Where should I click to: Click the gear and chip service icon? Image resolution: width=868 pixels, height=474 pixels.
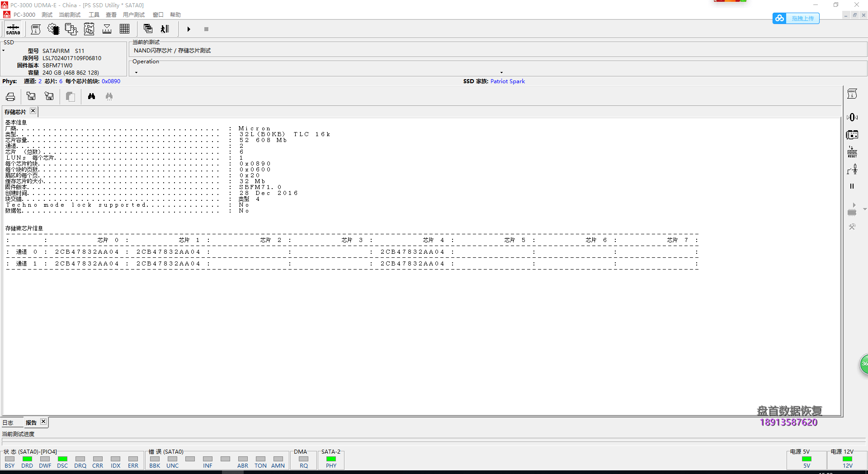[53, 29]
